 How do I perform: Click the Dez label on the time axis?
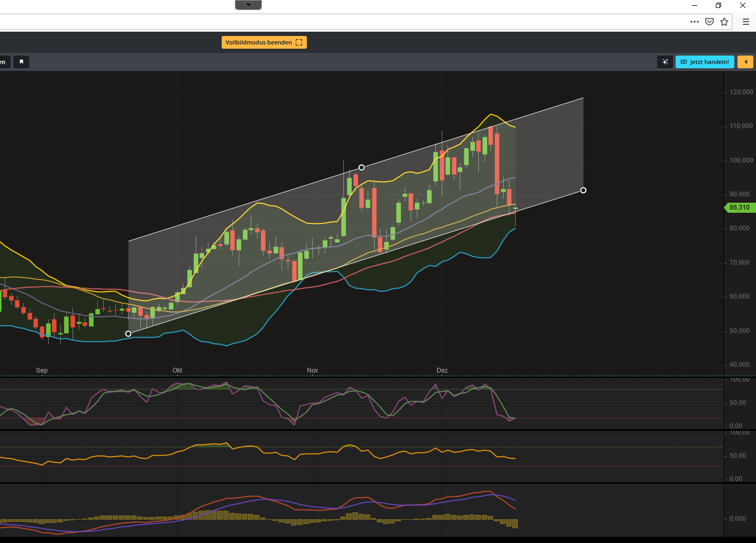pyautogui.click(x=442, y=370)
